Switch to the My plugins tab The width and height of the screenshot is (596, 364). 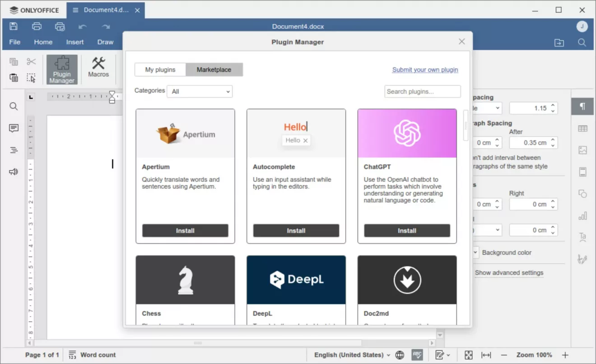160,70
